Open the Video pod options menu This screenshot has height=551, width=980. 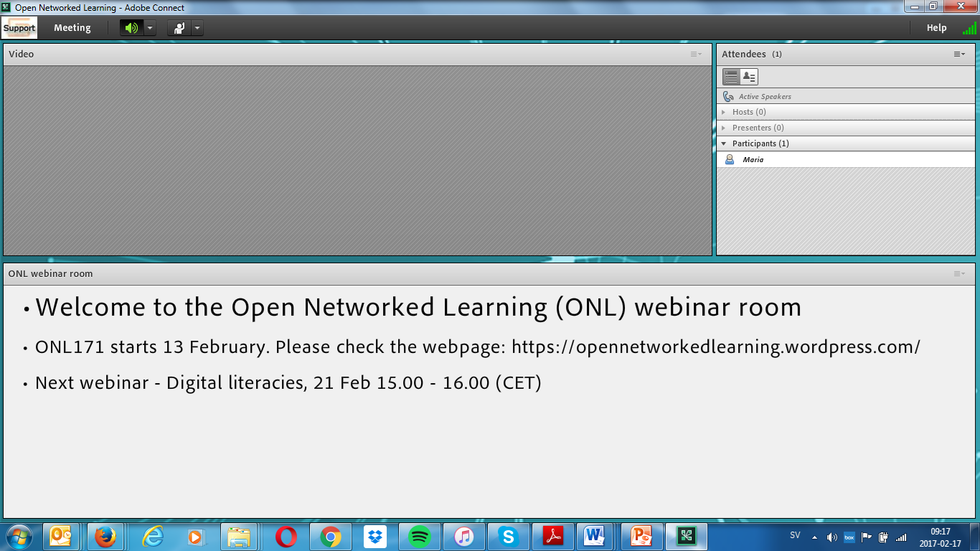click(694, 54)
